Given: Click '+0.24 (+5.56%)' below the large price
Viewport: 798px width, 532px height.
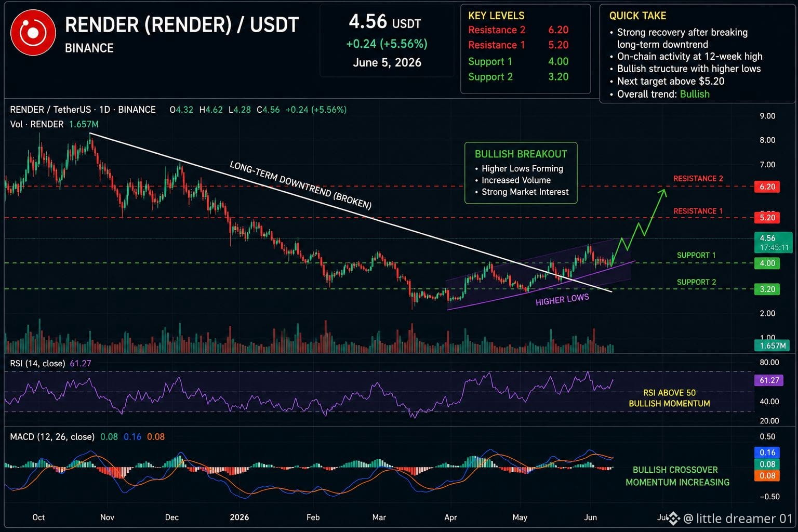Looking at the screenshot, I should click(387, 44).
